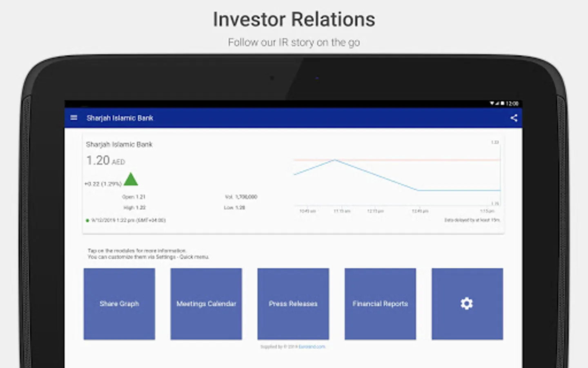Click the battery status icon
The height and width of the screenshot is (368, 588).
(503, 103)
